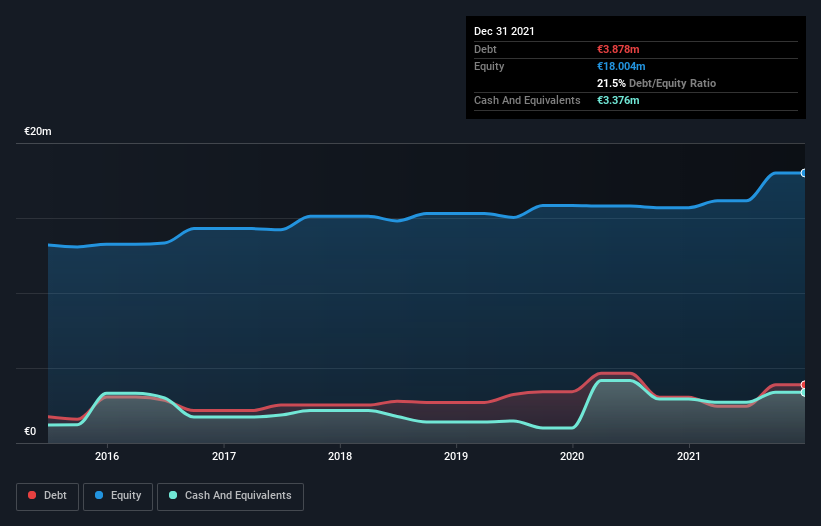Toggle the Equity legend button
821x526 pixels.
coord(118,496)
